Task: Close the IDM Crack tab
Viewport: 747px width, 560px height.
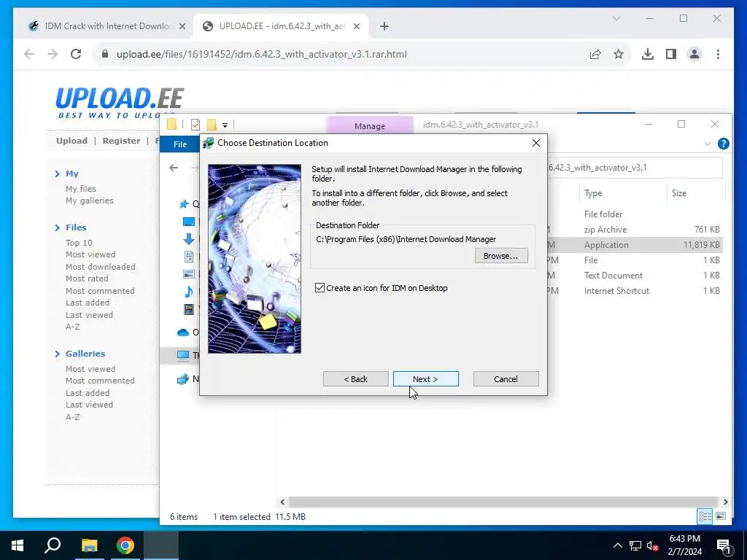Action: click(x=182, y=26)
